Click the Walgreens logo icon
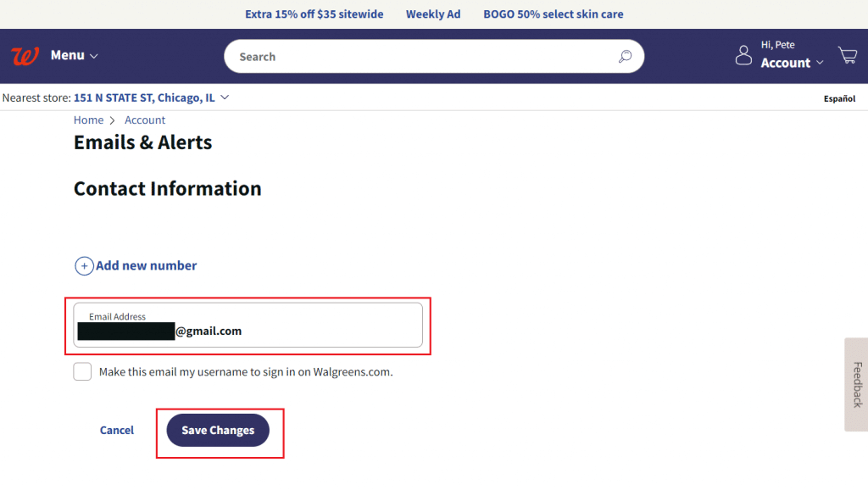This screenshot has height=490, width=868. [25, 56]
